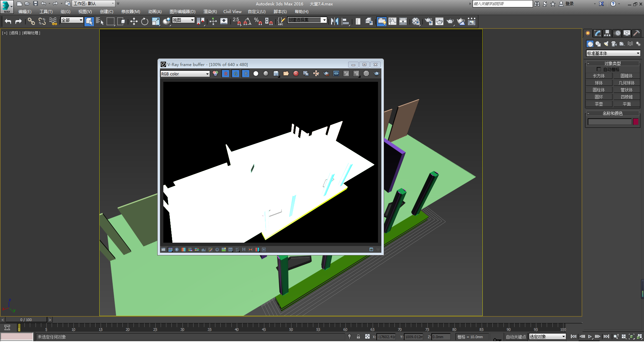Open the 修改器(M) menu
Screen dimensions: 644x362
click(x=130, y=11)
